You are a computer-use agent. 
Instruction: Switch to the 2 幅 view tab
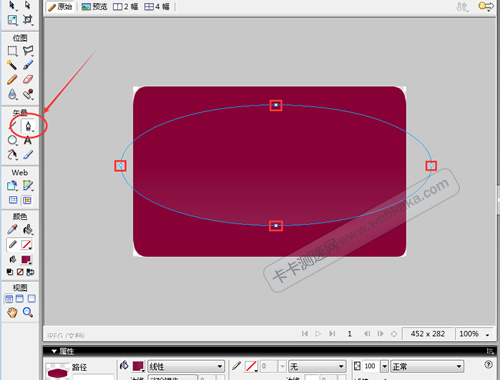coord(126,7)
